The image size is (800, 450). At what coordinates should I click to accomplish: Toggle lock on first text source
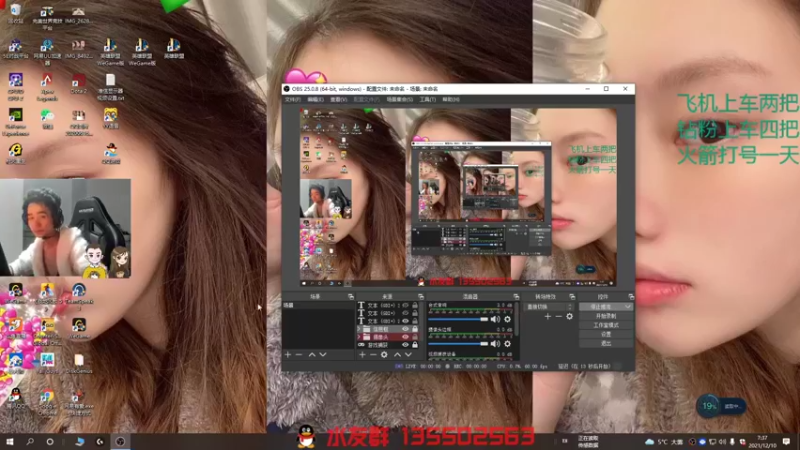point(415,306)
